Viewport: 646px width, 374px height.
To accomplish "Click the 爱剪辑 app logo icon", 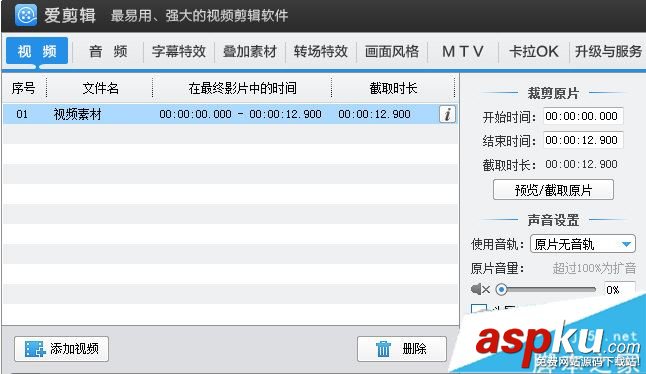I will (x=26, y=15).
